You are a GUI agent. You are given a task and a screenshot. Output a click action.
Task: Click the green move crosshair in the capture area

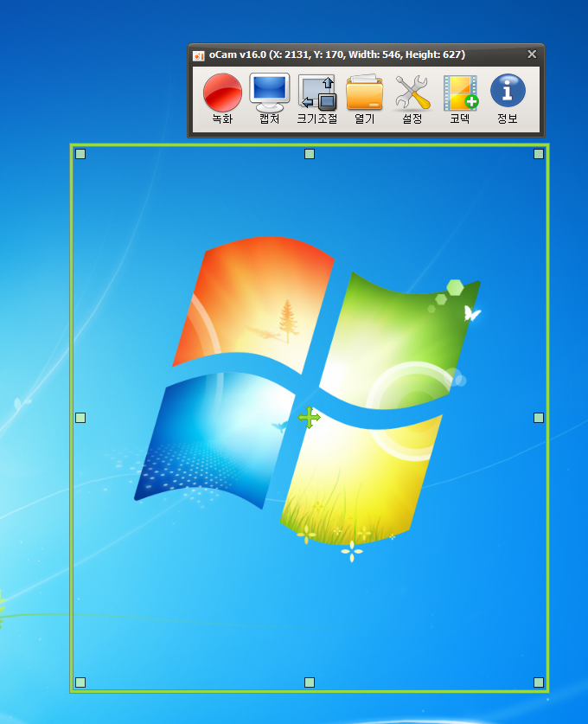310,418
